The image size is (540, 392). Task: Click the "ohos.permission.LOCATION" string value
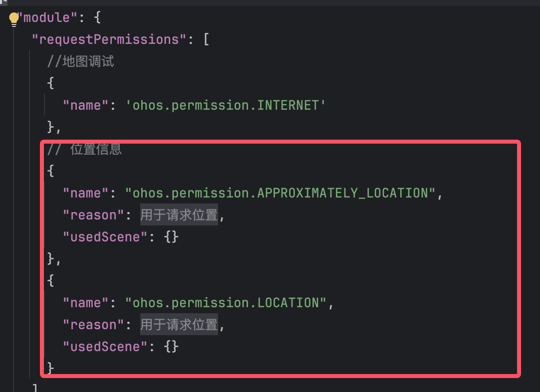(226, 303)
